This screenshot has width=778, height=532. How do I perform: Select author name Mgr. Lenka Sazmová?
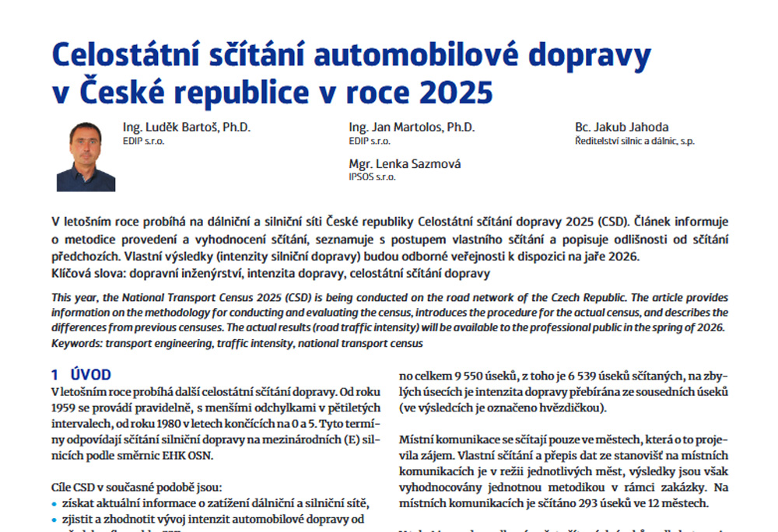(405, 163)
